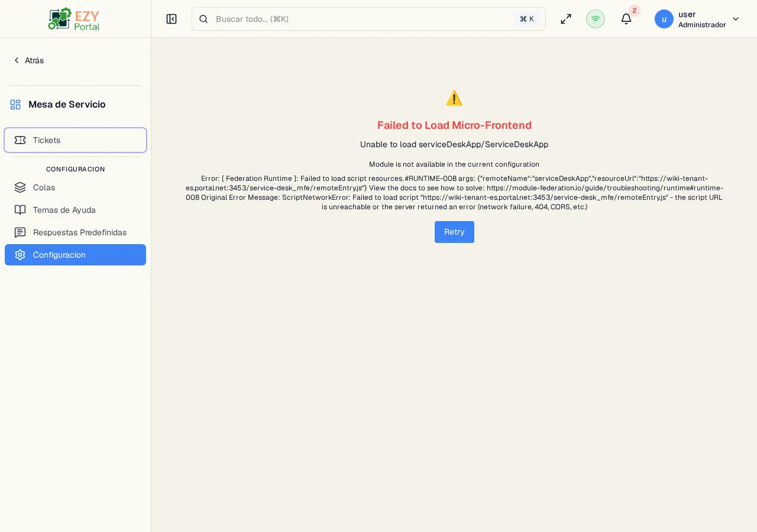The height and width of the screenshot is (532, 757).
Task: Click the warning triangle icon
Action: click(454, 98)
